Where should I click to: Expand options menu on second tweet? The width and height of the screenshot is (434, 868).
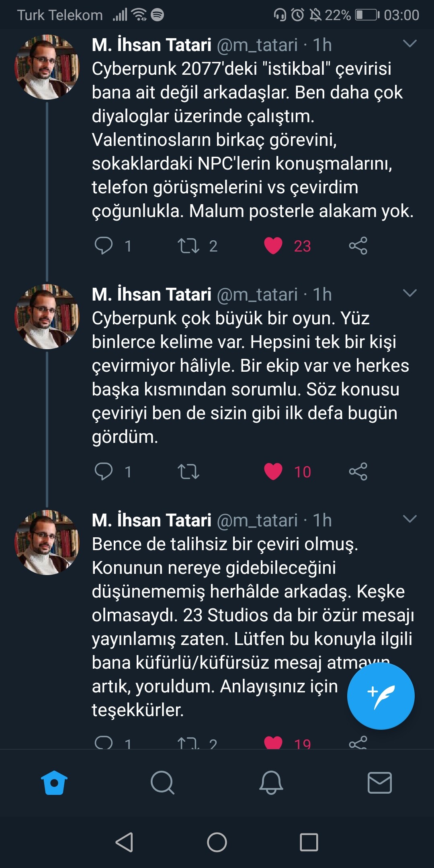409,293
